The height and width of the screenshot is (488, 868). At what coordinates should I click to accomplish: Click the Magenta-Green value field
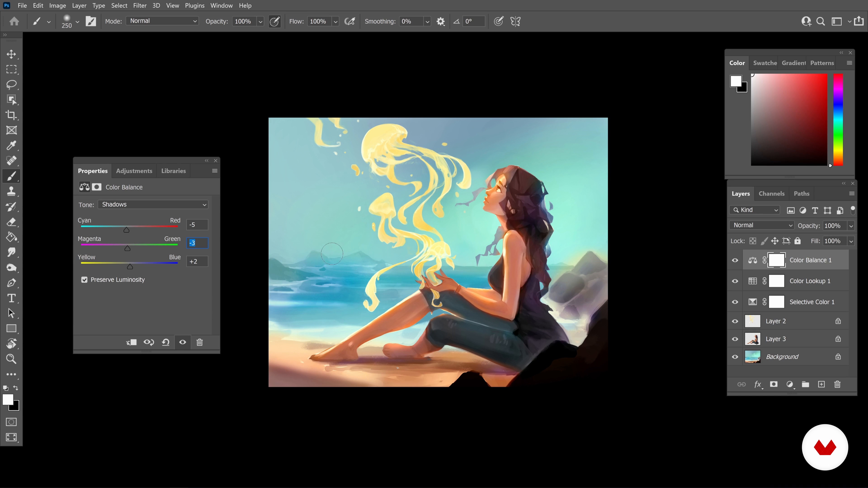coord(198,243)
